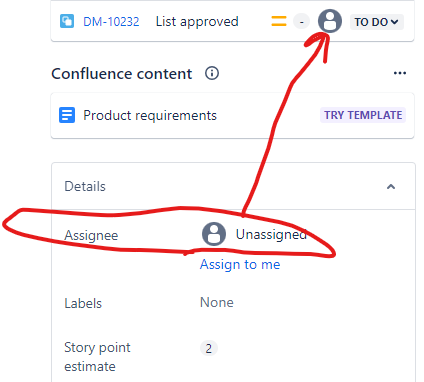Click the story point dash badge on subtask
The image size is (424, 382).
pos(301,22)
